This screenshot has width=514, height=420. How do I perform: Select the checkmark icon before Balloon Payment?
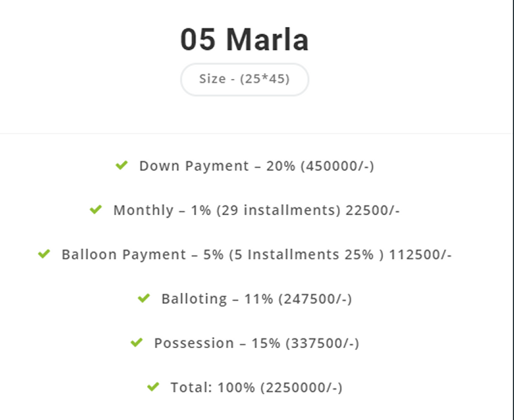point(44,254)
